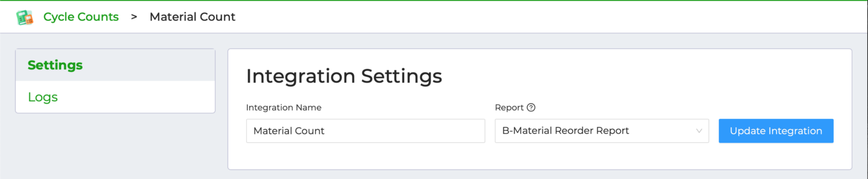Click the empty area of the Report select box

click(662, 131)
